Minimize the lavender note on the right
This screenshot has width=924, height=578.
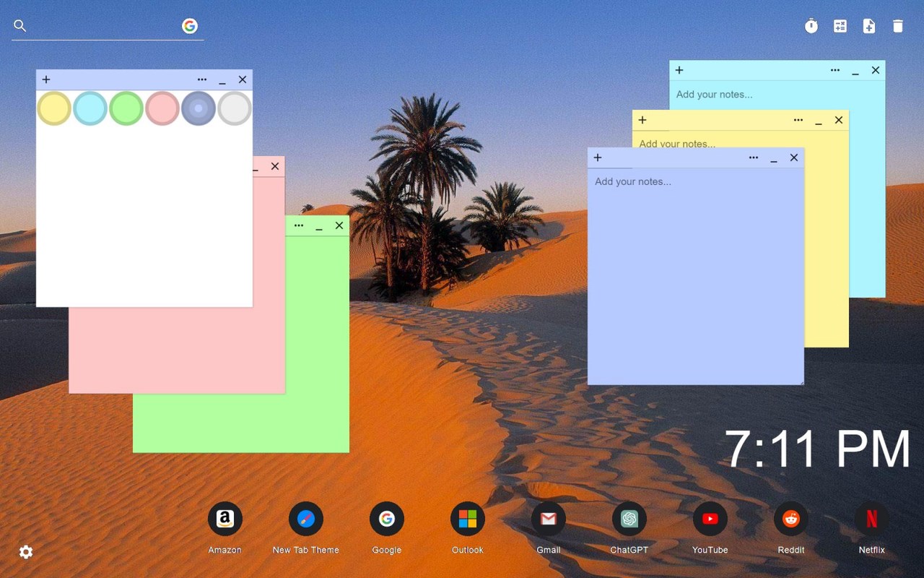tap(774, 159)
